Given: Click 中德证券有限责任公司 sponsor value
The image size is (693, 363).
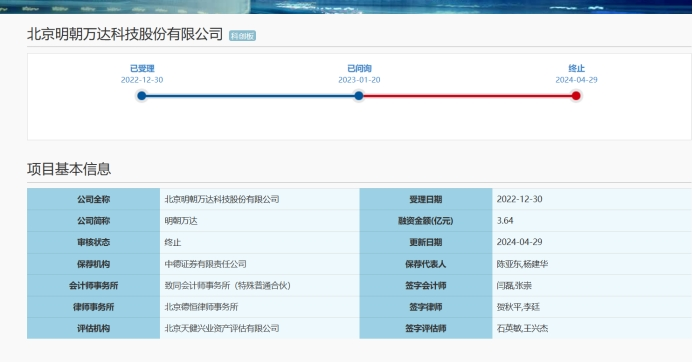Looking at the screenshot, I should (206, 264).
